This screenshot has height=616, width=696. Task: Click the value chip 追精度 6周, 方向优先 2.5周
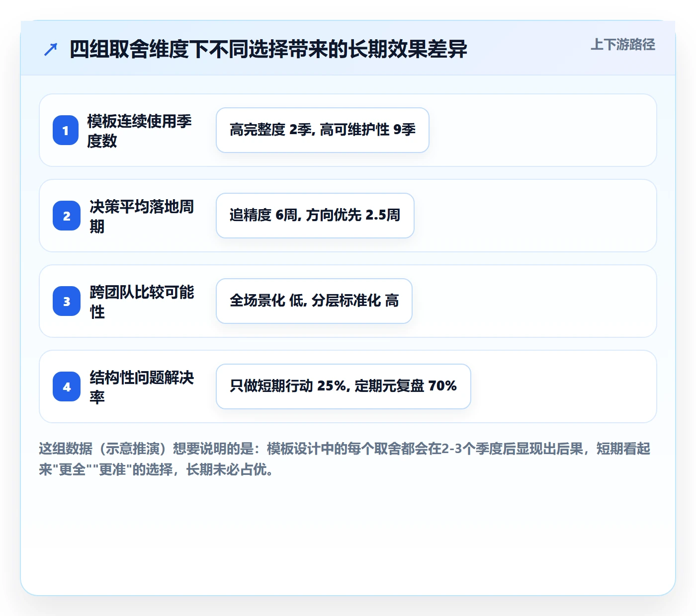point(315,216)
